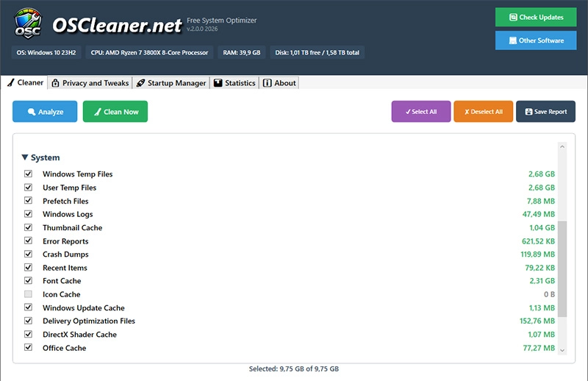Click the OSC shield logo
This screenshot has width=588, height=381.
tap(28, 24)
